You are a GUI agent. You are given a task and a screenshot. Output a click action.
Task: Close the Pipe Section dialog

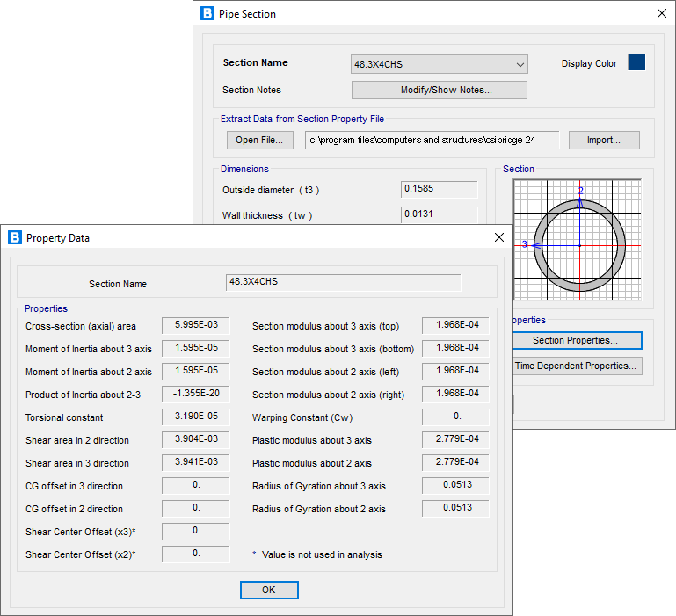[662, 13]
